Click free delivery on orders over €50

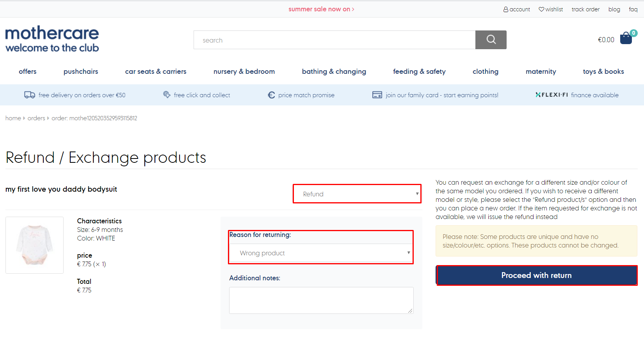point(82,95)
